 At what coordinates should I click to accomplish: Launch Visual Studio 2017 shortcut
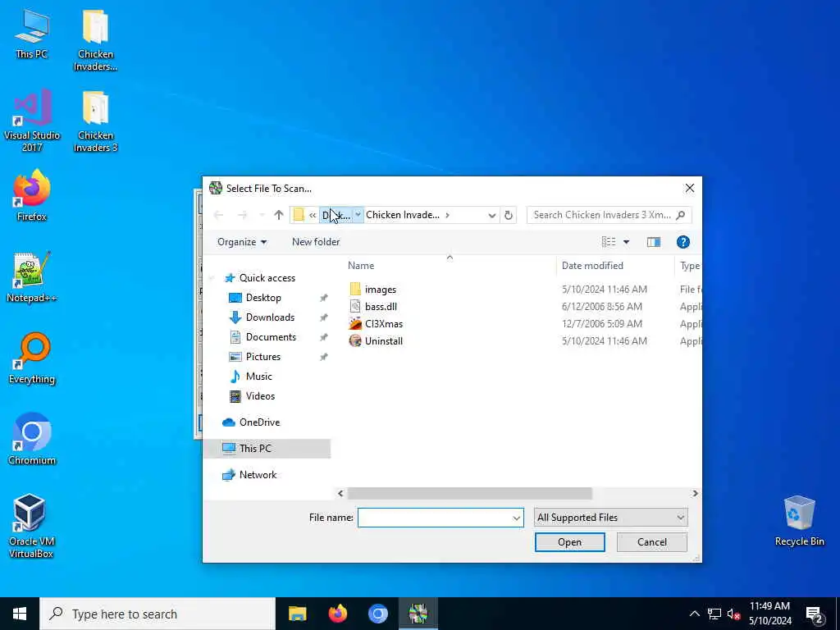pos(32,121)
